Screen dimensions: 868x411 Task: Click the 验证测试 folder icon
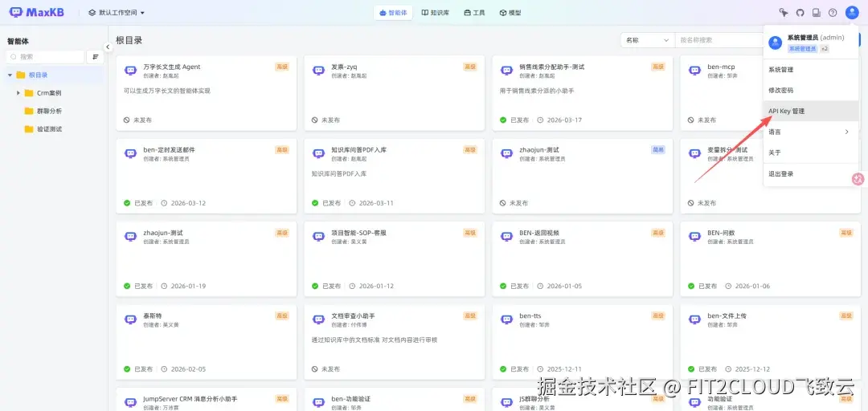click(29, 129)
